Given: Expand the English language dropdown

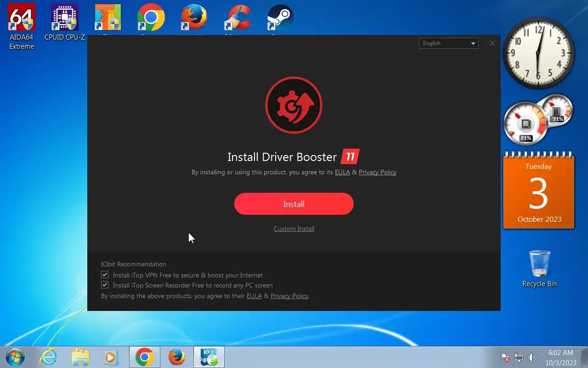Looking at the screenshot, I should tap(449, 43).
